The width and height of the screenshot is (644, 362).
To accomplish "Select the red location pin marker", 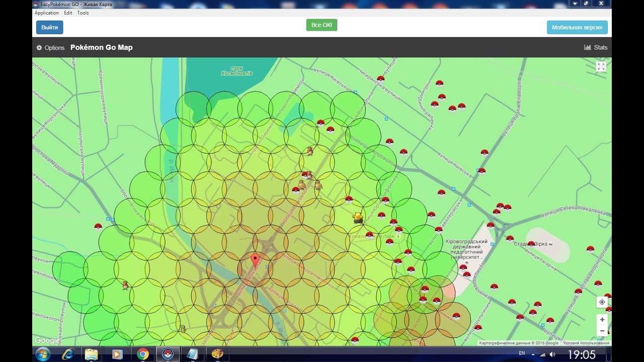I will click(x=255, y=260).
